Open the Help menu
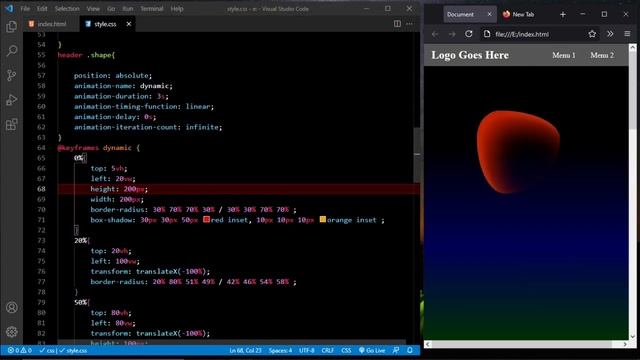This screenshot has width=640, height=360. tap(177, 9)
